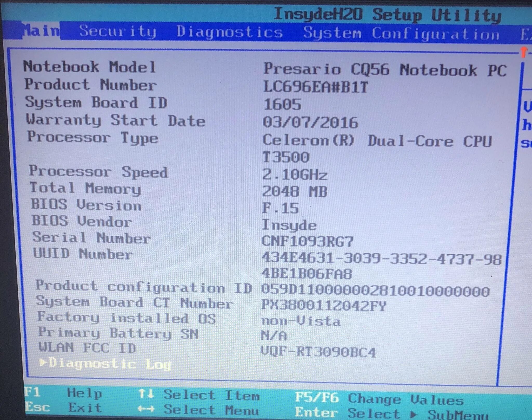
Task: Switch to the Security tab
Action: click(118, 31)
